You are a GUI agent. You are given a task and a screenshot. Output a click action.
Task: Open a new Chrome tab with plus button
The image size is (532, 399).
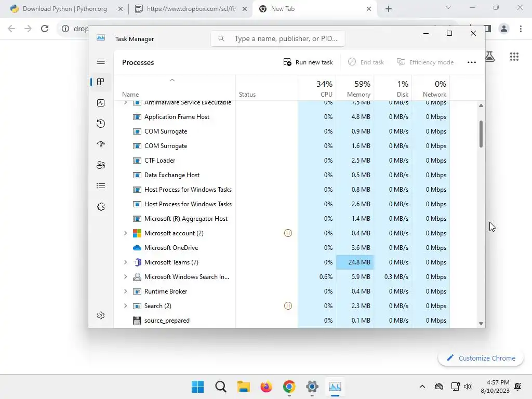pos(389,9)
